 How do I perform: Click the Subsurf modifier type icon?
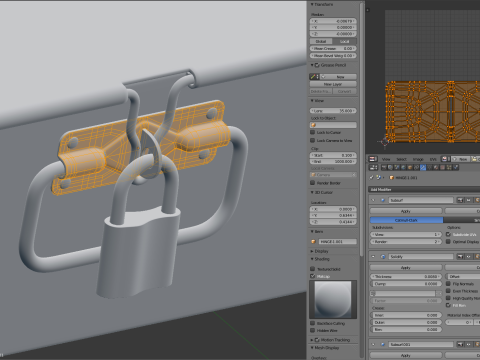[x=383, y=200]
